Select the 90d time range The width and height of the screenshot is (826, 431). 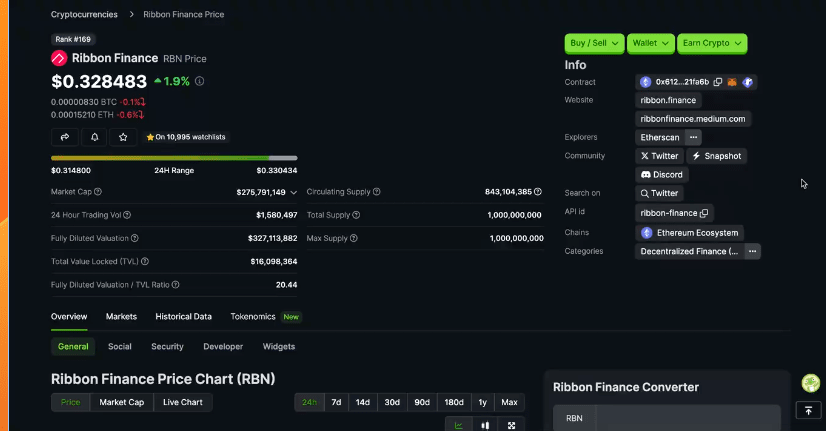[422, 402]
